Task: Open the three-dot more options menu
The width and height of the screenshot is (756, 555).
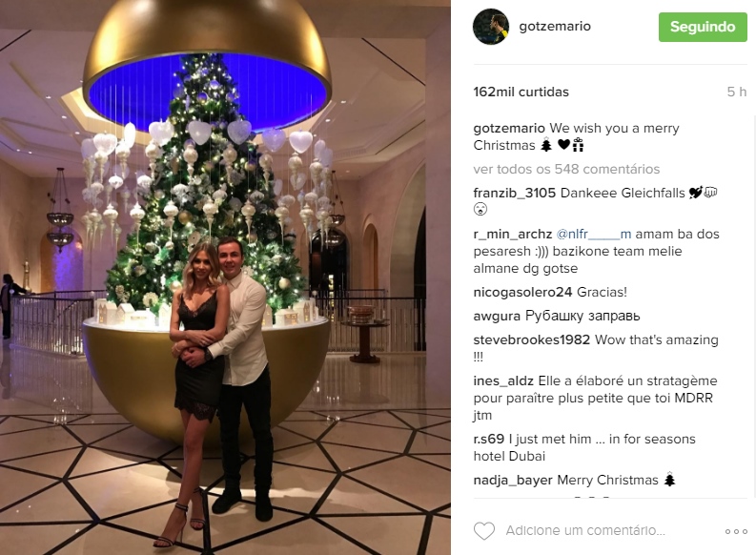Action: tap(736, 531)
